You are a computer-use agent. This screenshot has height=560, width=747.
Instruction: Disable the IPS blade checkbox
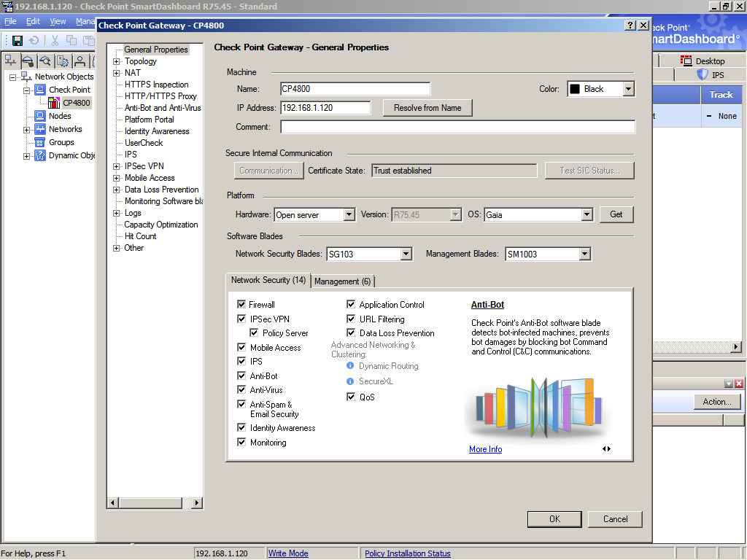241,361
